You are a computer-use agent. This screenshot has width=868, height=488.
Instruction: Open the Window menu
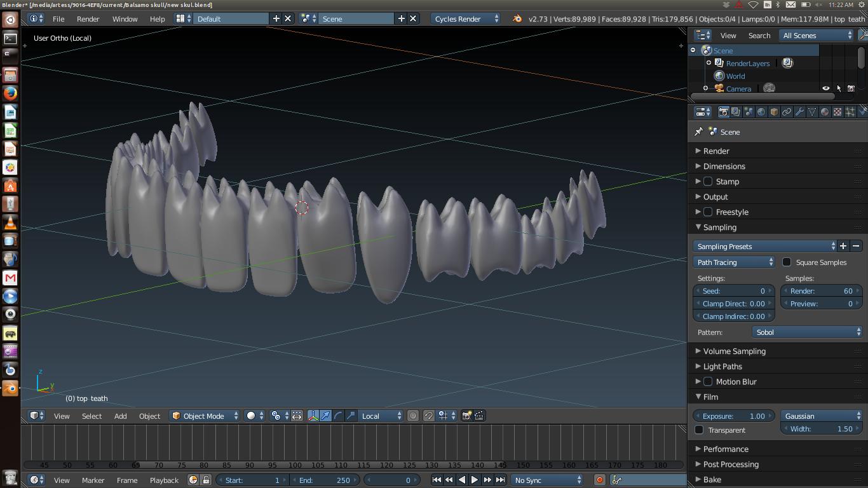(125, 18)
